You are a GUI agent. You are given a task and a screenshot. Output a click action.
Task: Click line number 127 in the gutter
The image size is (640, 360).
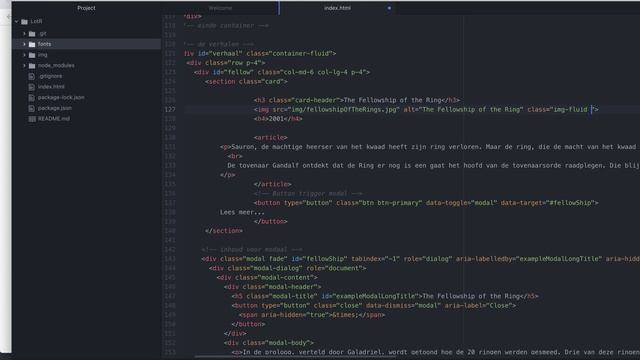[x=170, y=109]
